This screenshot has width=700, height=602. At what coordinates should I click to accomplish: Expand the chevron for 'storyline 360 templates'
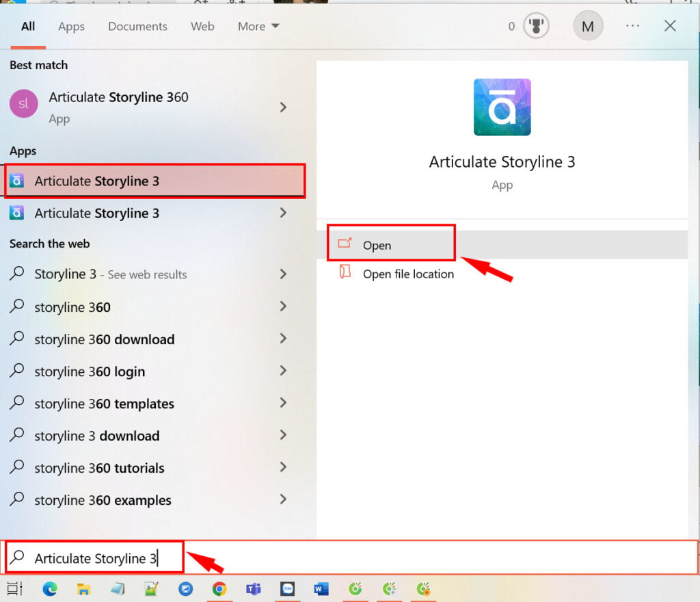click(x=283, y=403)
